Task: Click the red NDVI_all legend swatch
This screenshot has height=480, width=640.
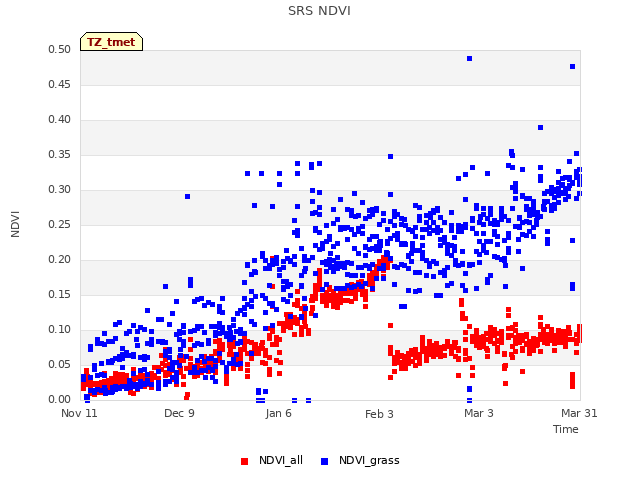Action: [x=244, y=461]
